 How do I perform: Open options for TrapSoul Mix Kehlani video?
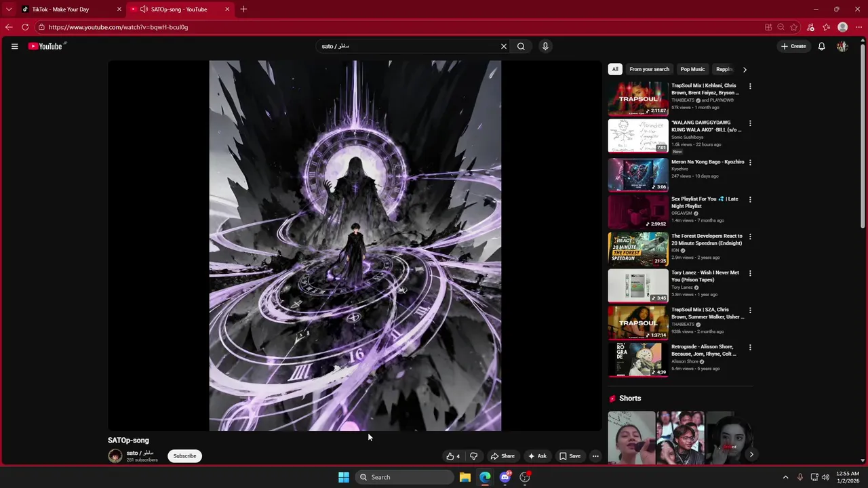[x=750, y=86]
